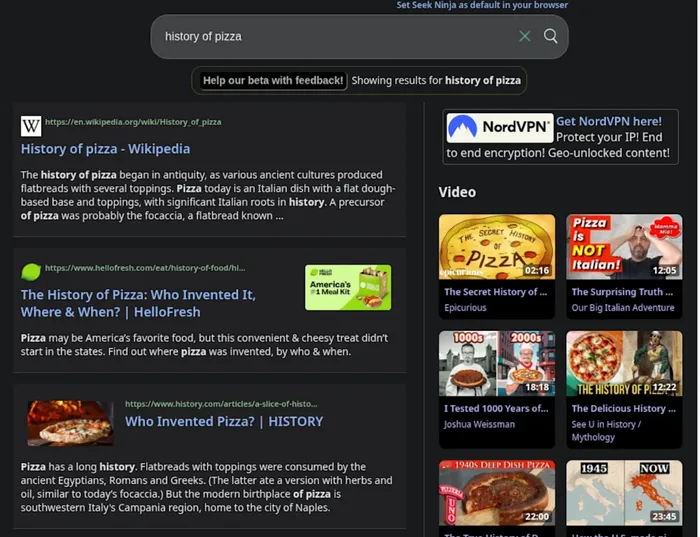
Task: Clear the search query with the X icon
Action: (x=525, y=36)
